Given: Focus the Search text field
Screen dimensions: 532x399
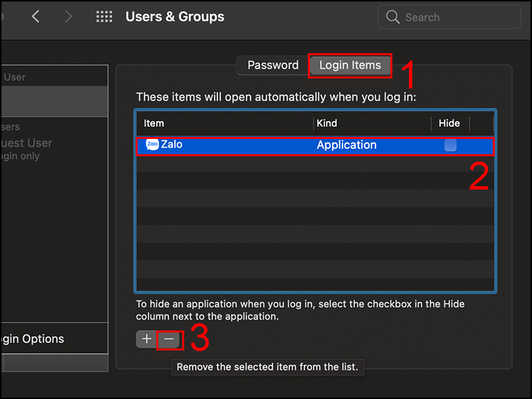Looking at the screenshot, I should click(459, 17).
